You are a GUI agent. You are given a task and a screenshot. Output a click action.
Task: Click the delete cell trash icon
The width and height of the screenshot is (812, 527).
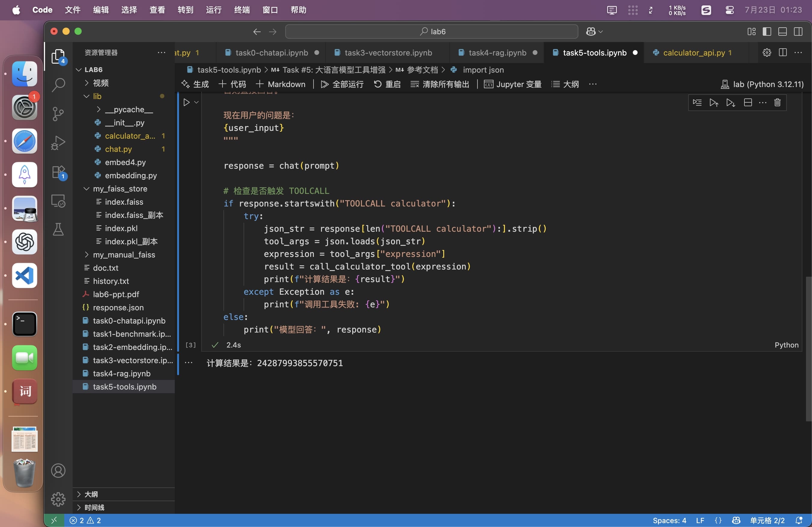pos(777,103)
